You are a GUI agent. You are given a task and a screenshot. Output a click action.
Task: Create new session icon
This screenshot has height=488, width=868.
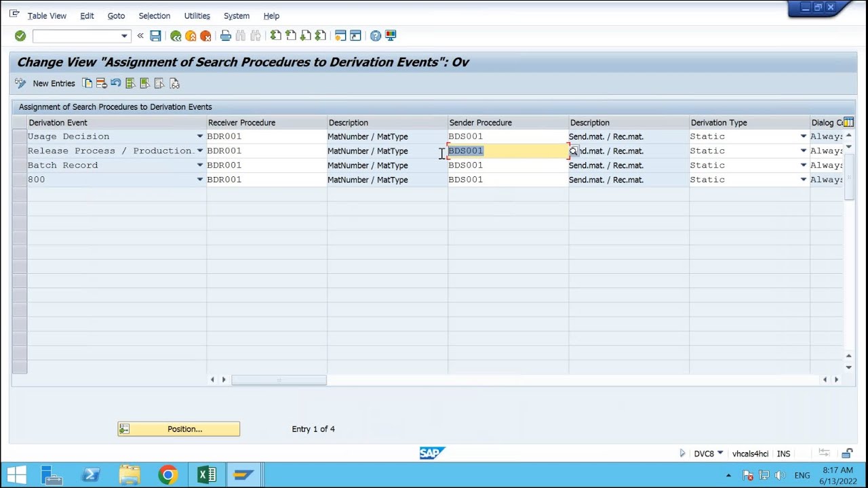click(340, 36)
